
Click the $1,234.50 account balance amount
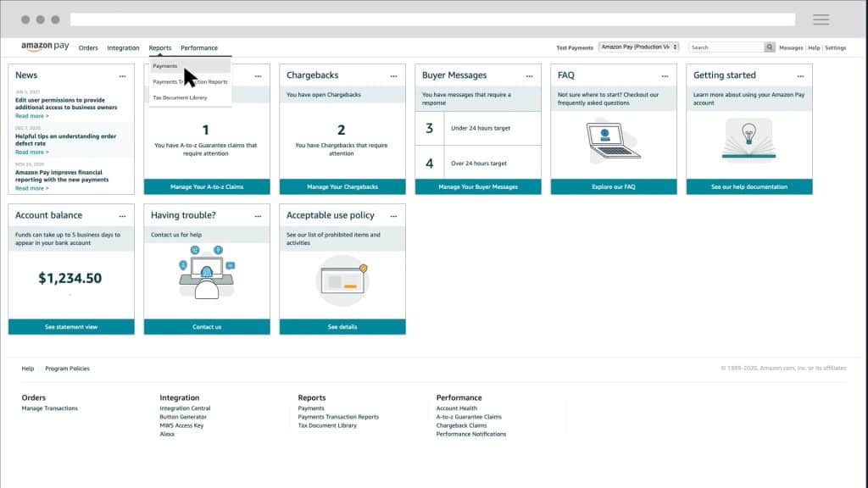(x=70, y=278)
